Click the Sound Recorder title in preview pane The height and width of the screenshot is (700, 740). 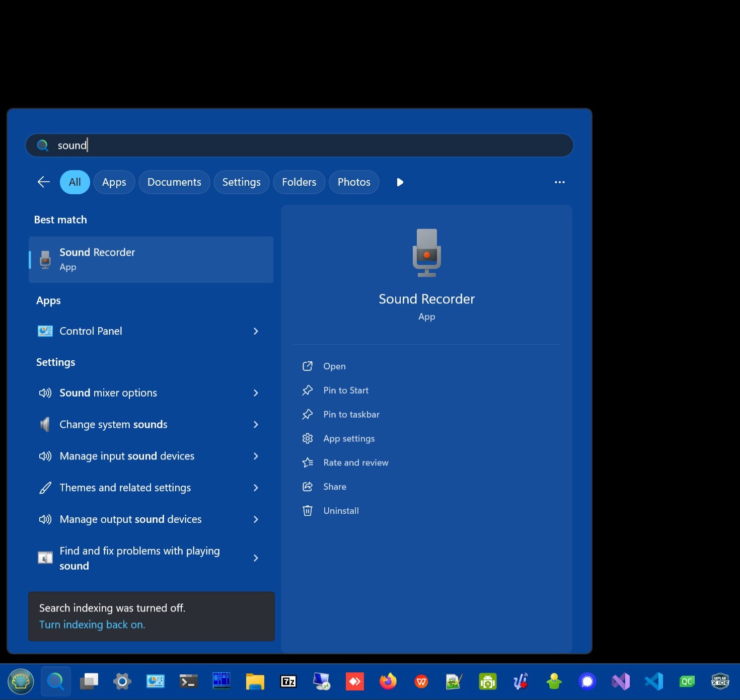click(427, 299)
